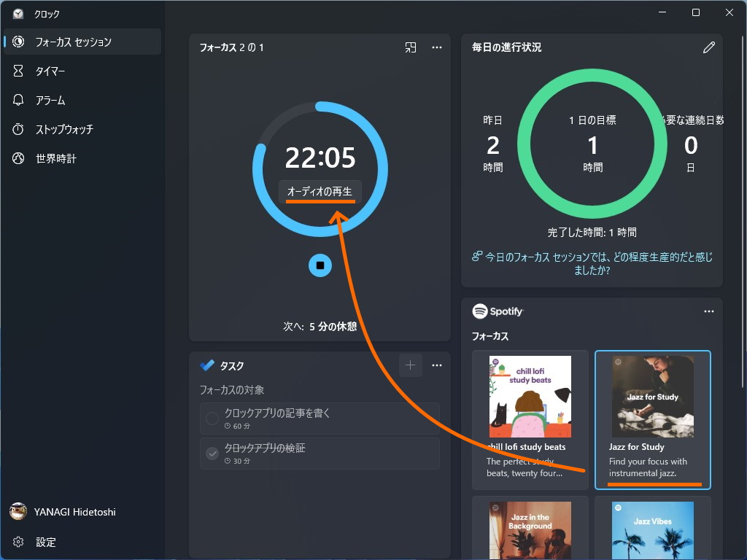Open the Spotify panel more-options menu
The height and width of the screenshot is (560, 747).
708,311
